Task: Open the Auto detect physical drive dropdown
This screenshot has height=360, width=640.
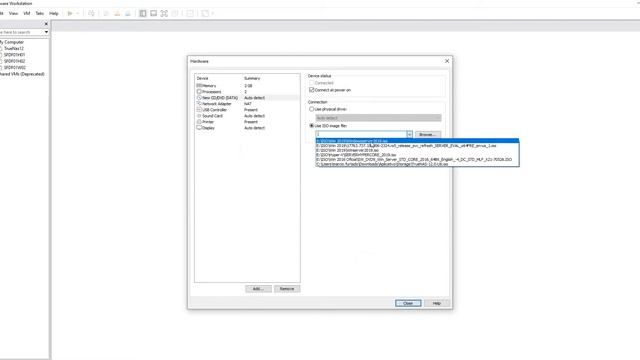Action: coord(378,118)
